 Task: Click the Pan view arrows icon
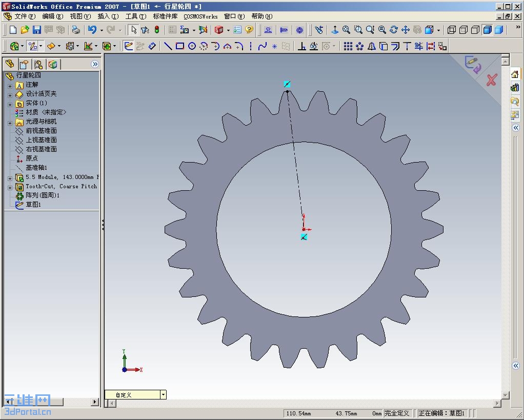coord(406,30)
